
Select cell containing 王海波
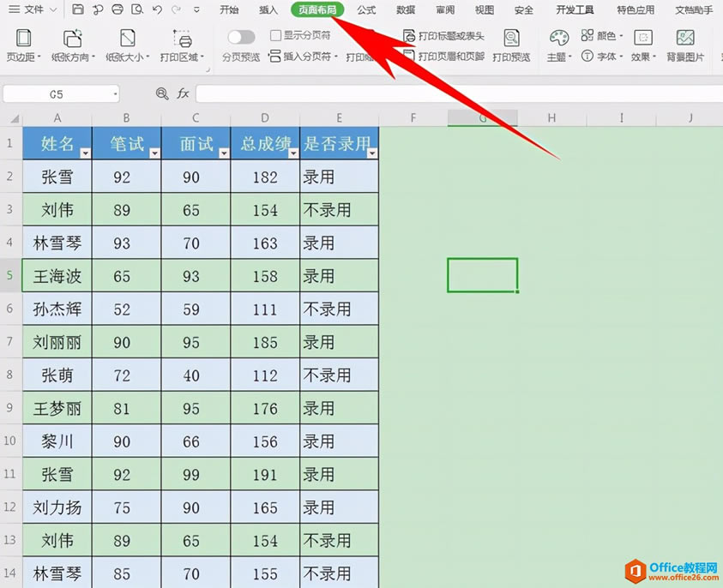[x=57, y=275]
